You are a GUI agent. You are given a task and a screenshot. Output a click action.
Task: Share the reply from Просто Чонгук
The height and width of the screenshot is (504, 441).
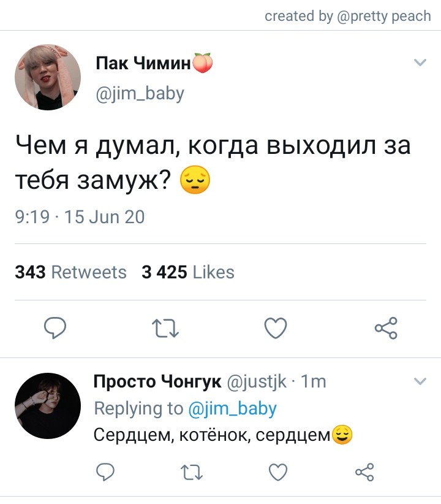point(364,472)
